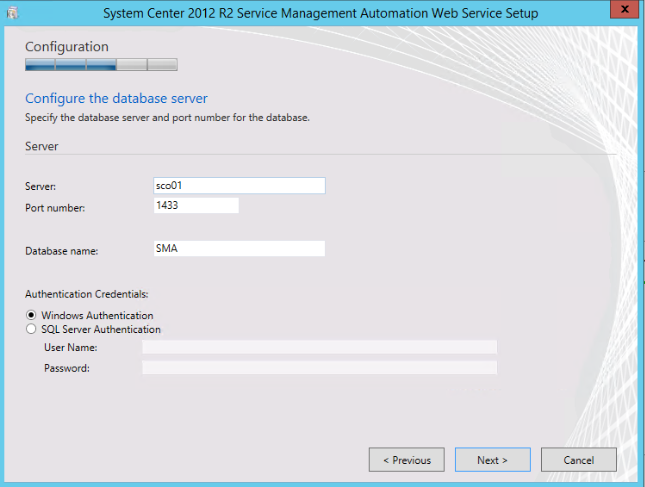Image resolution: width=645 pixels, height=487 pixels.
Task: Select Windows Authentication radio button
Action: pos(32,315)
